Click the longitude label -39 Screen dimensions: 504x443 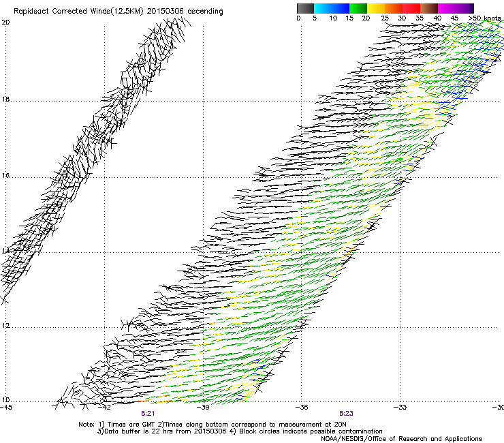[203, 408]
